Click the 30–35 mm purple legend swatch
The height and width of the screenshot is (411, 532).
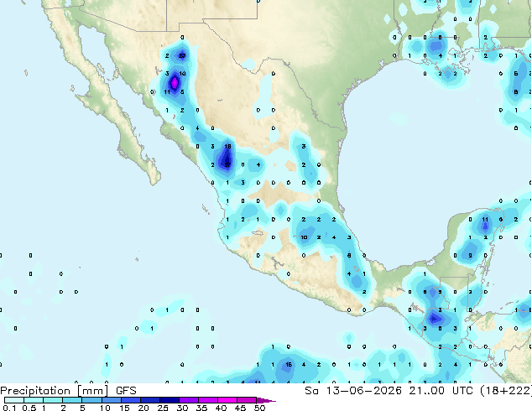click(x=188, y=400)
